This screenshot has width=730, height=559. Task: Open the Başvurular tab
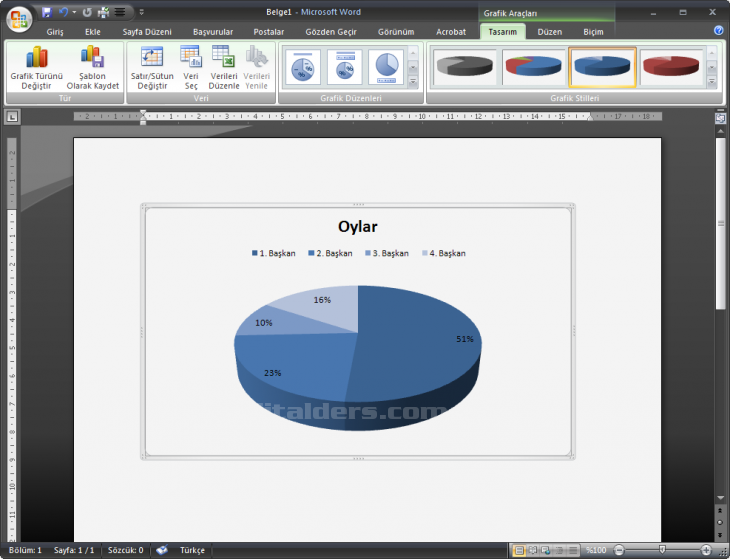tap(213, 32)
